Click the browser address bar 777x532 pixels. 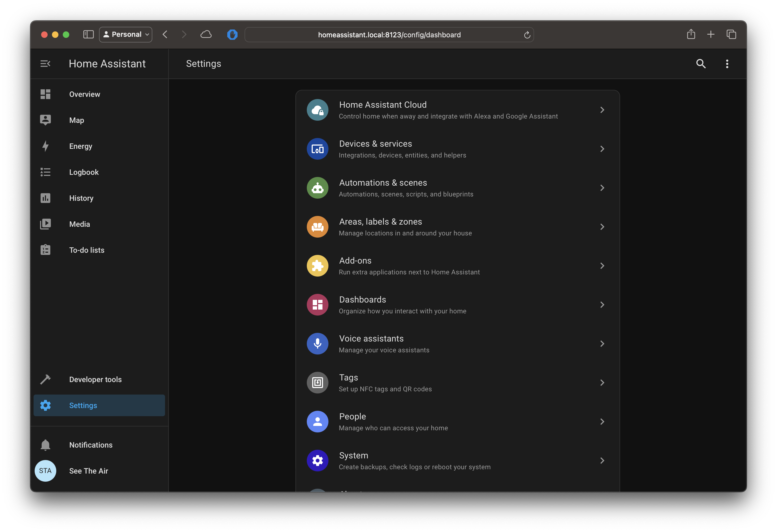pos(389,35)
